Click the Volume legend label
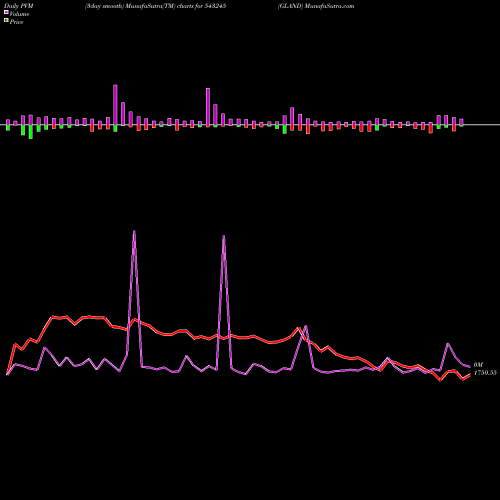 (x=19, y=14)
